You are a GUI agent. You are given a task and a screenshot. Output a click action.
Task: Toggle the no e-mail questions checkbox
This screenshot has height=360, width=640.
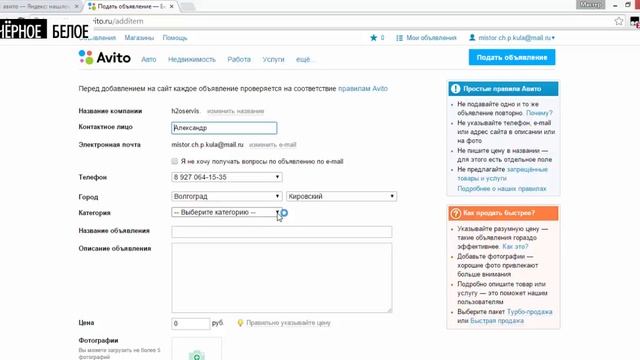pos(175,161)
